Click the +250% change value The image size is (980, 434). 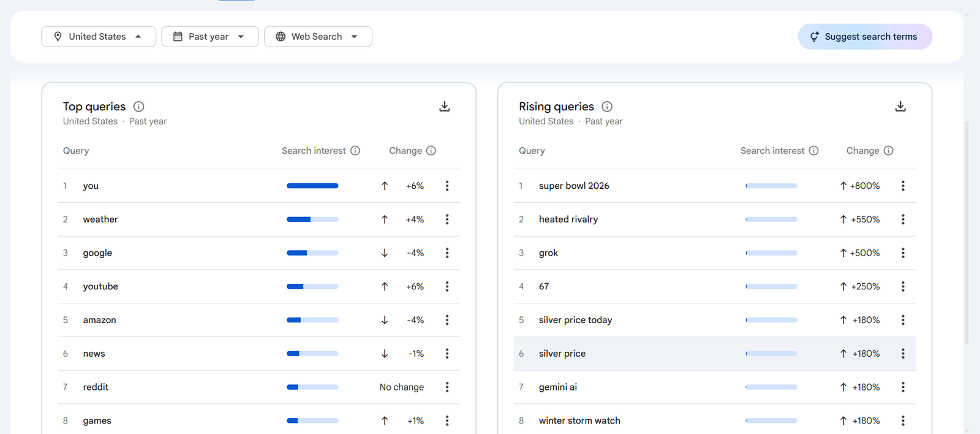point(865,286)
